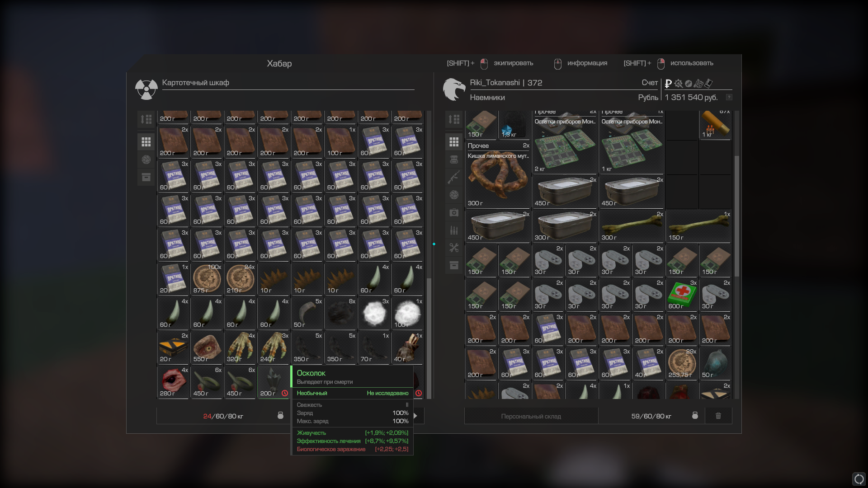Select the 5x curved horn item 50 г
Screen dimensions: 868x488
(x=307, y=314)
